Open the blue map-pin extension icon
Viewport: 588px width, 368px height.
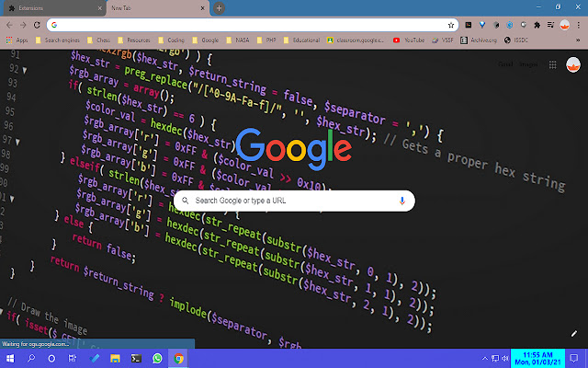click(x=482, y=25)
